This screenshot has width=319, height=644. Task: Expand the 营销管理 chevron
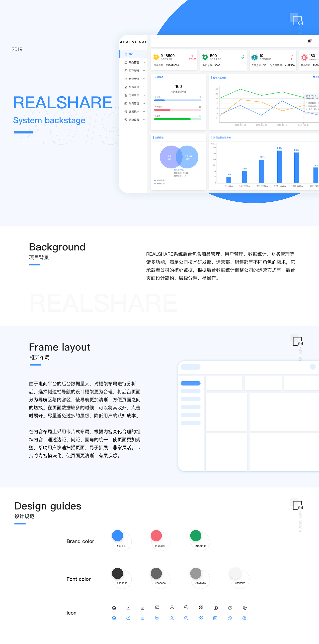[x=144, y=79]
